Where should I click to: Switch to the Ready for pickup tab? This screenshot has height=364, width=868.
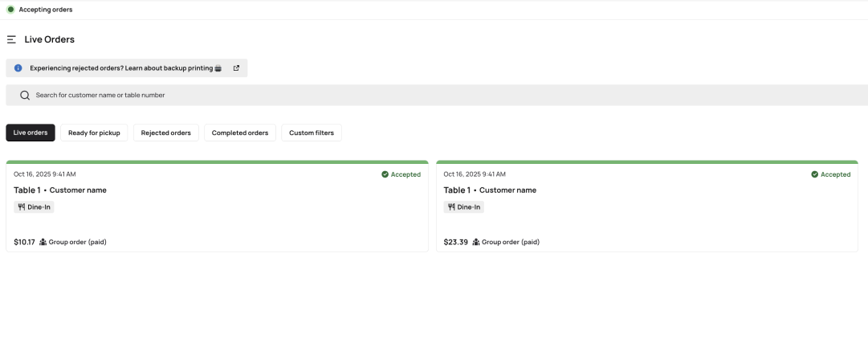(x=94, y=133)
